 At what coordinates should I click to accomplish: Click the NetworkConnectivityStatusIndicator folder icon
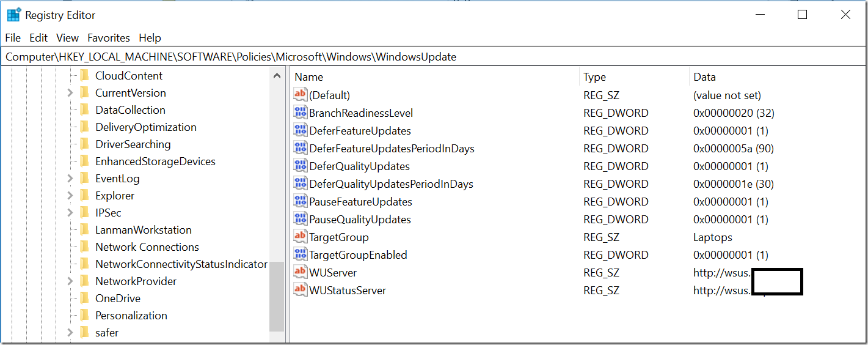click(x=84, y=264)
